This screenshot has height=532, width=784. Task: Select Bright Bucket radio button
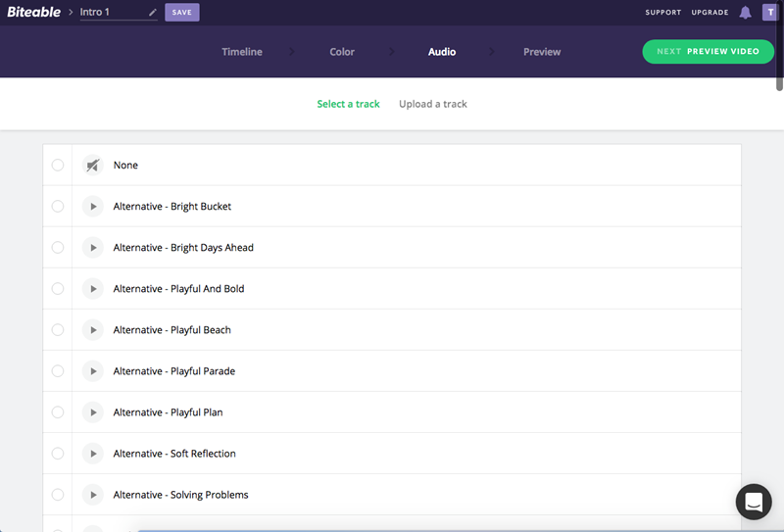58,207
